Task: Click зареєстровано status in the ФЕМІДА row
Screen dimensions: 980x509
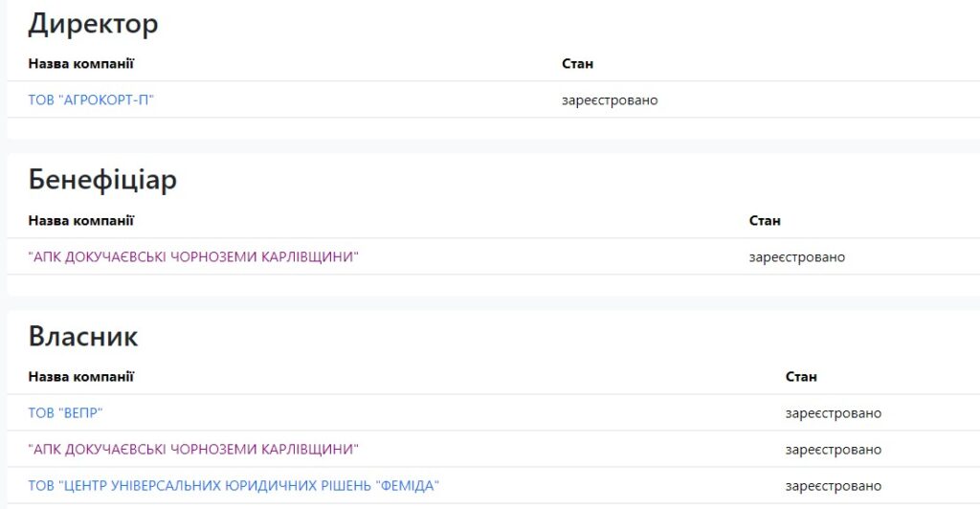Action: click(x=834, y=486)
